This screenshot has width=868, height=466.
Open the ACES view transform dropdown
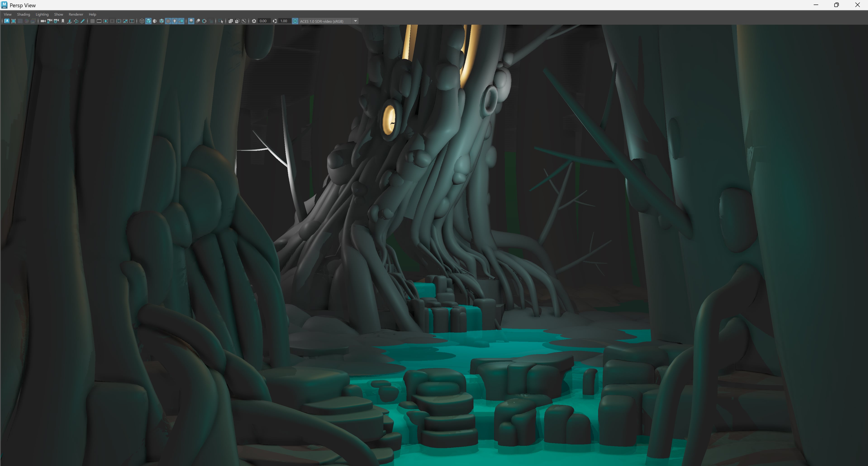[355, 21]
